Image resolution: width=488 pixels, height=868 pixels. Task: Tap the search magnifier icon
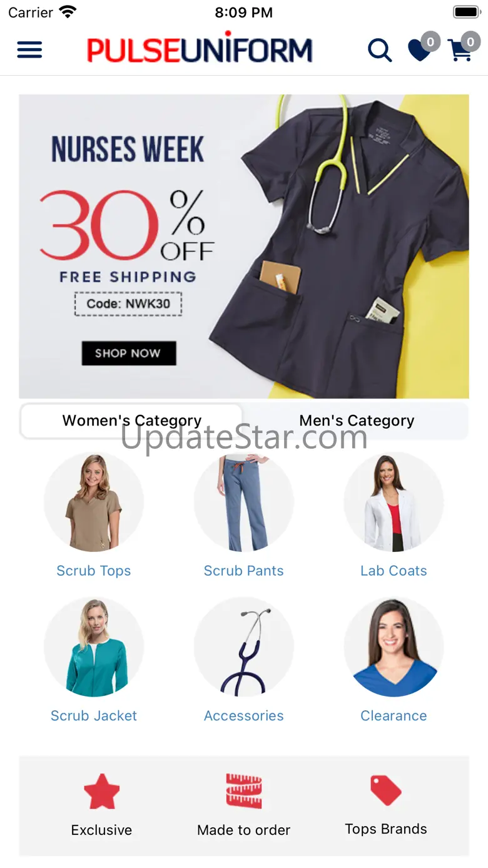380,50
